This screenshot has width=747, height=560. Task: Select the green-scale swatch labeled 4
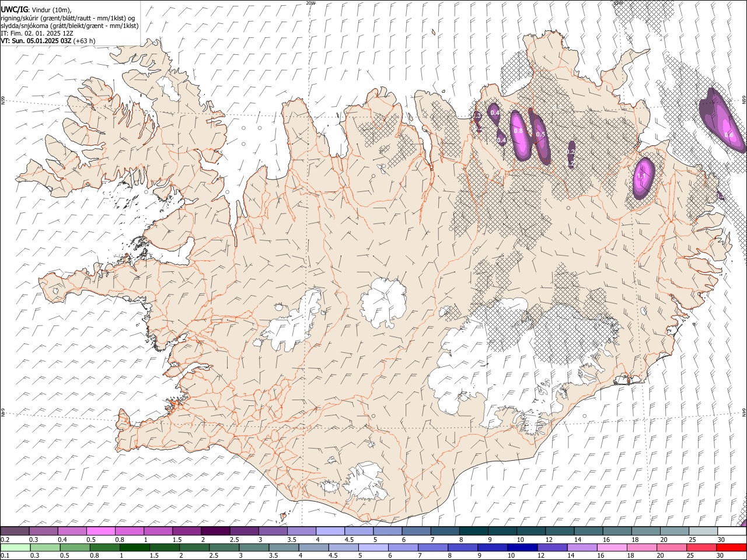point(314,547)
